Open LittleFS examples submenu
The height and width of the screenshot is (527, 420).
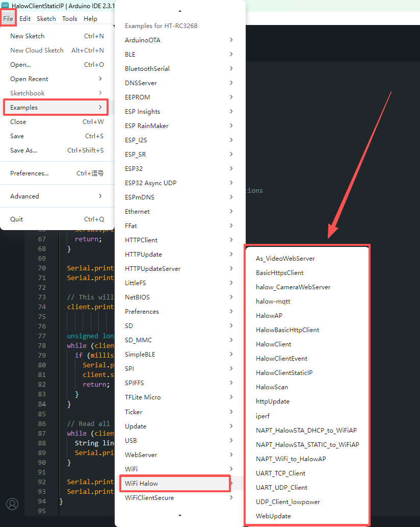[180, 283]
